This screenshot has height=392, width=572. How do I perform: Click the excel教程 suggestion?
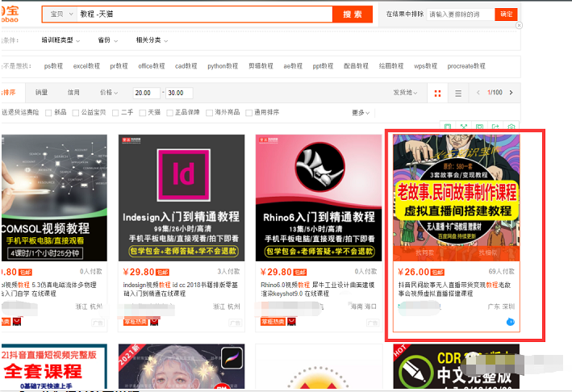point(86,66)
